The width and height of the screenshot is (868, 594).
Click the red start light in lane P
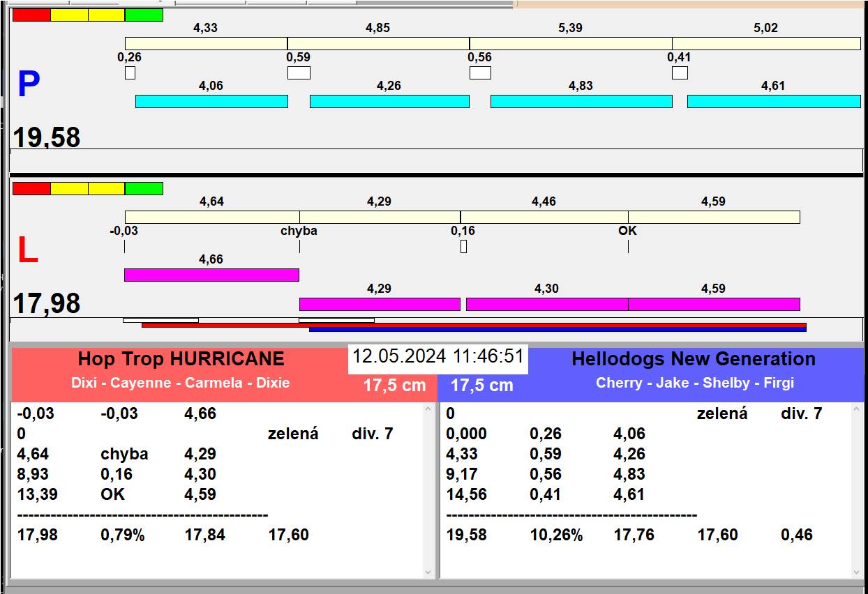[31, 15]
